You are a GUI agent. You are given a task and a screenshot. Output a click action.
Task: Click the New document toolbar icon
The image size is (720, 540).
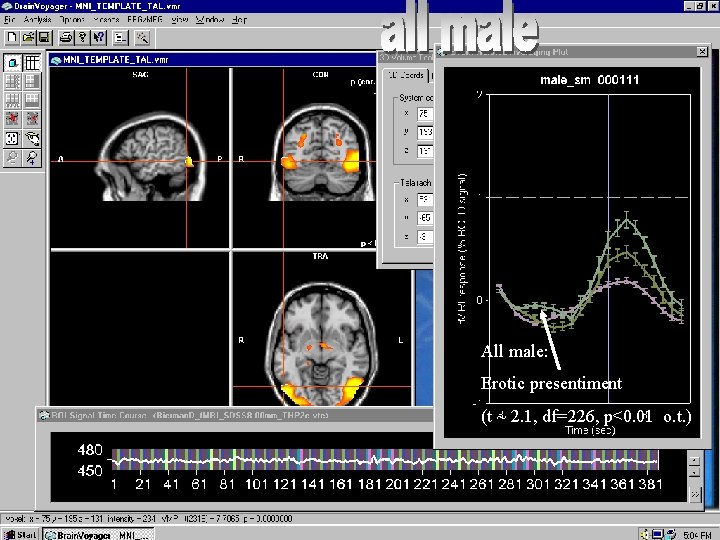pos(12,37)
